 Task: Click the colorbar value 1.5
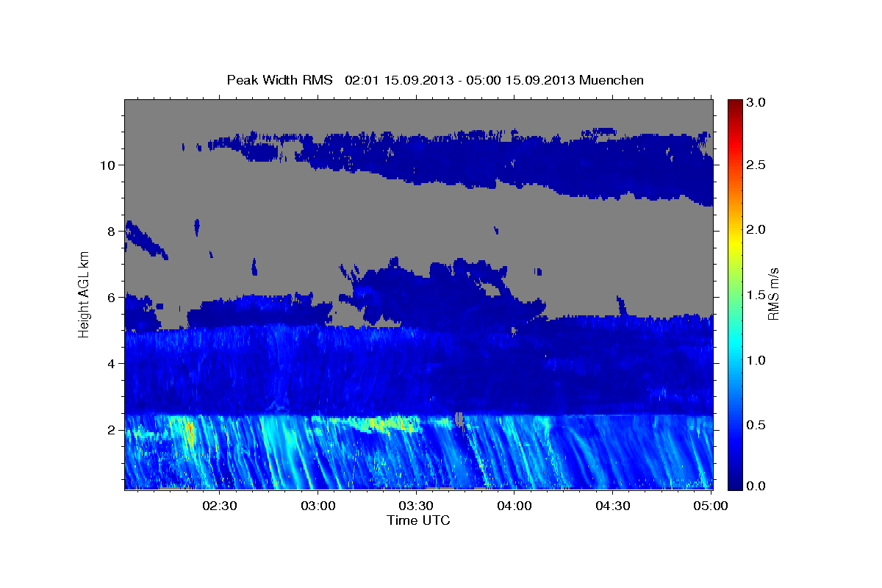[x=757, y=295]
